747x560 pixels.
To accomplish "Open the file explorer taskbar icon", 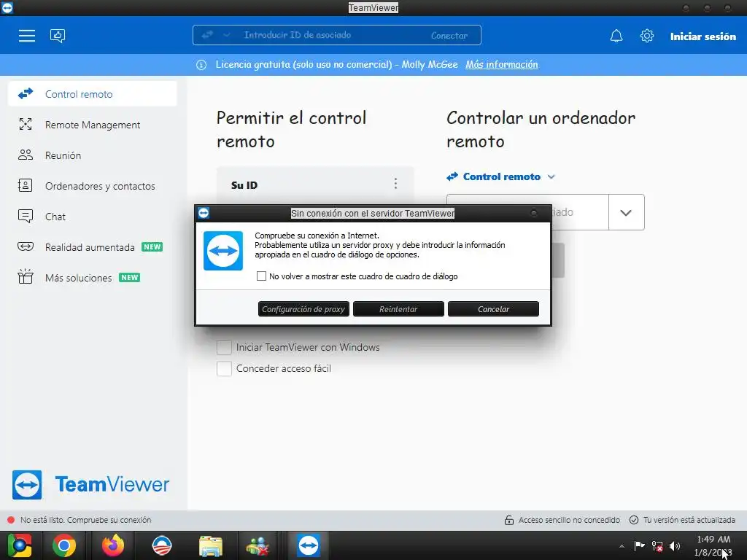I will (x=210, y=546).
